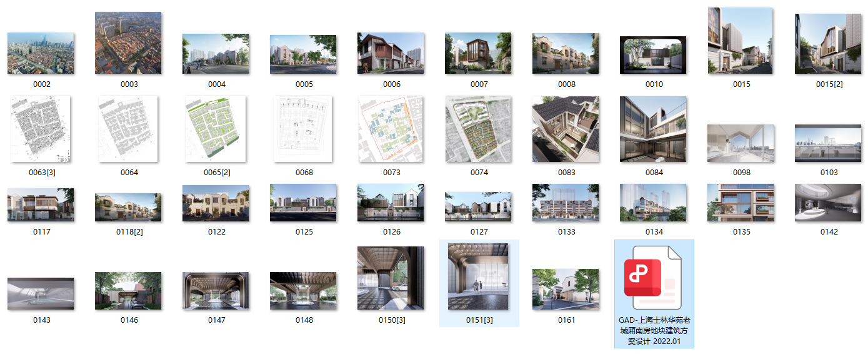Open brick house thumbnail 0006

[391, 54]
